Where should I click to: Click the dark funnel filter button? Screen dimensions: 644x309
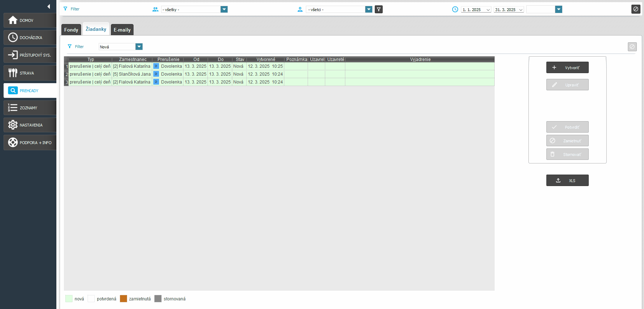[379, 9]
